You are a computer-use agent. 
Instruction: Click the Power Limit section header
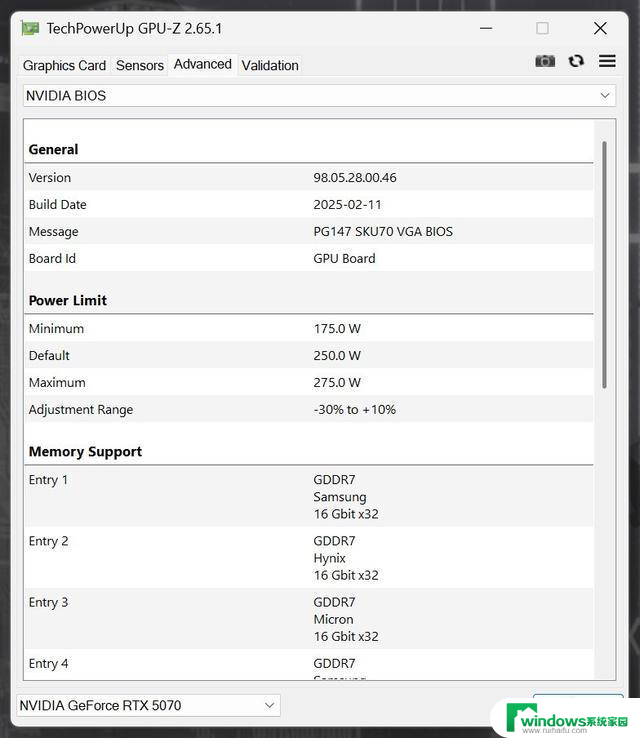(67, 300)
